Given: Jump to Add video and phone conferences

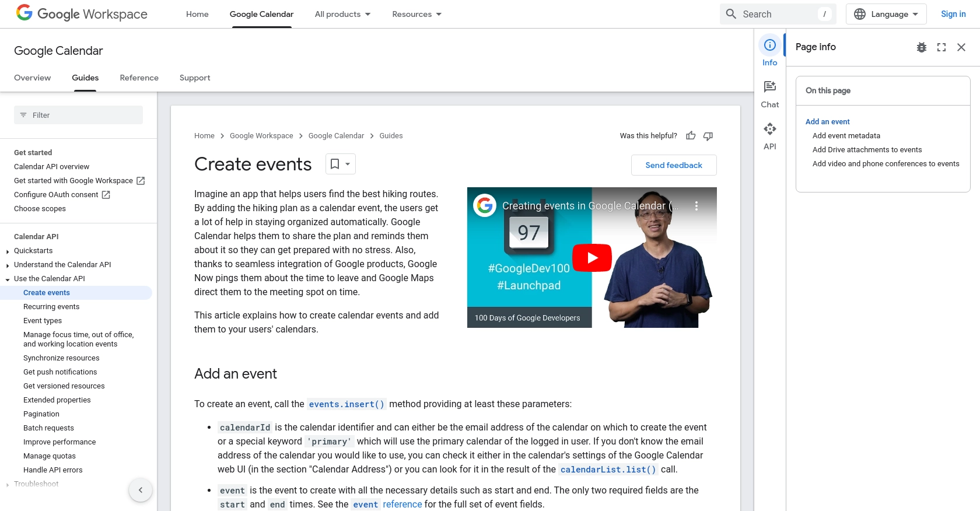Looking at the screenshot, I should 886,164.
